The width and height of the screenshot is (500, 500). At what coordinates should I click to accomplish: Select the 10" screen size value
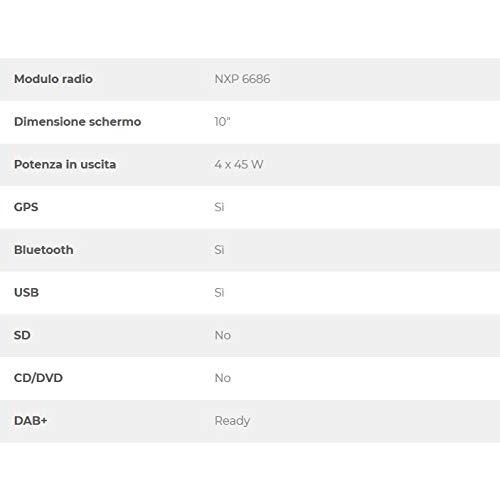click(222, 122)
